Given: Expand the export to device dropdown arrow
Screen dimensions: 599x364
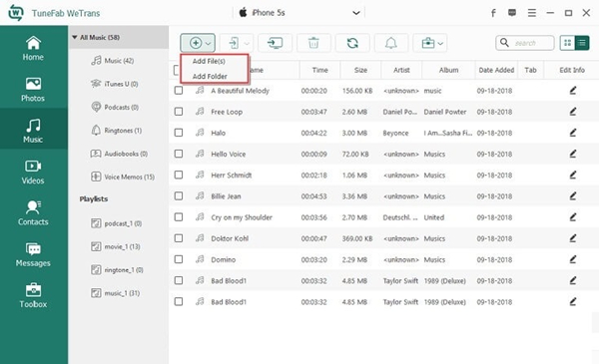Looking at the screenshot, I should [x=247, y=44].
